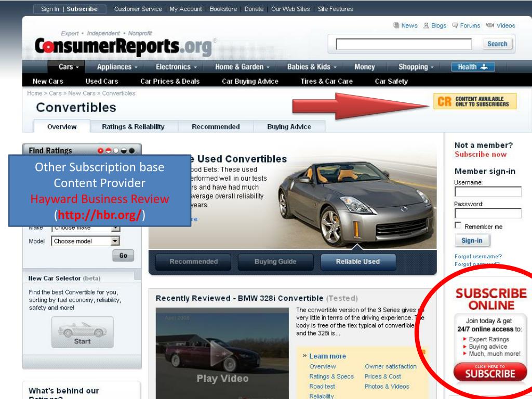Screen dimensions: 532x399
Task: Open Tires & Car Care submenu
Action: pyautogui.click(x=326, y=82)
